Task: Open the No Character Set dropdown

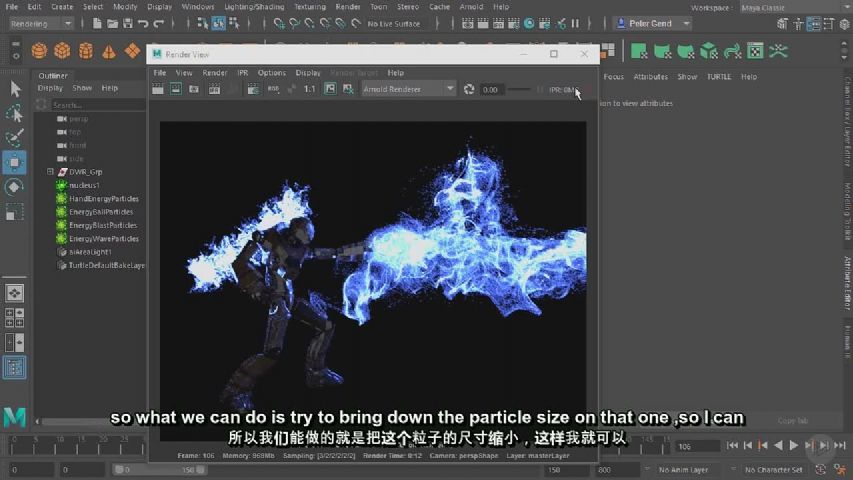Action: (x=774, y=469)
